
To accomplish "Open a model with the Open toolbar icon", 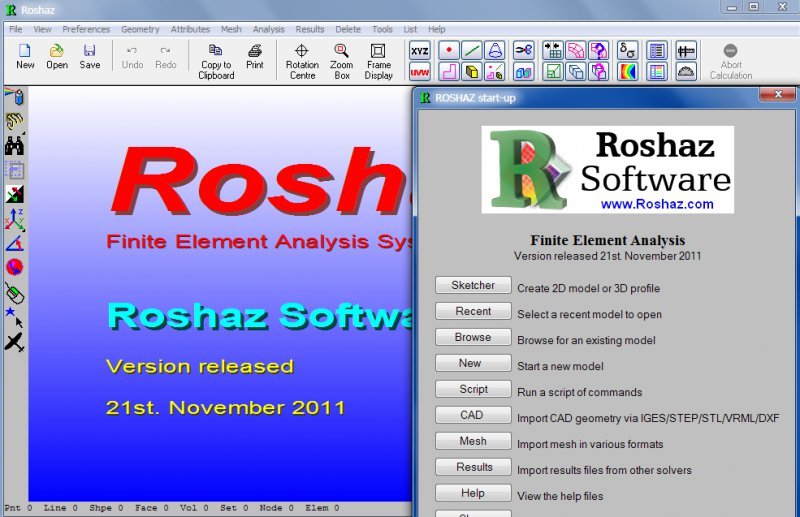I will [57, 56].
